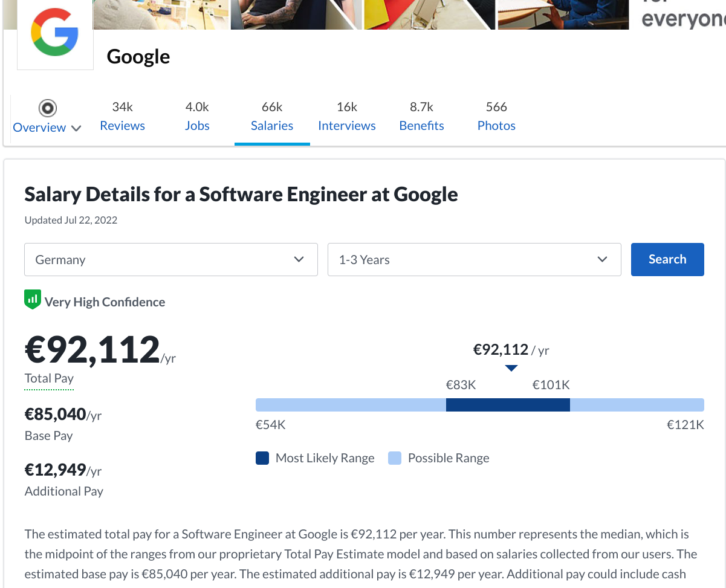The width and height of the screenshot is (726, 588).
Task: Open the Germany location dropdown
Action: [x=171, y=260]
